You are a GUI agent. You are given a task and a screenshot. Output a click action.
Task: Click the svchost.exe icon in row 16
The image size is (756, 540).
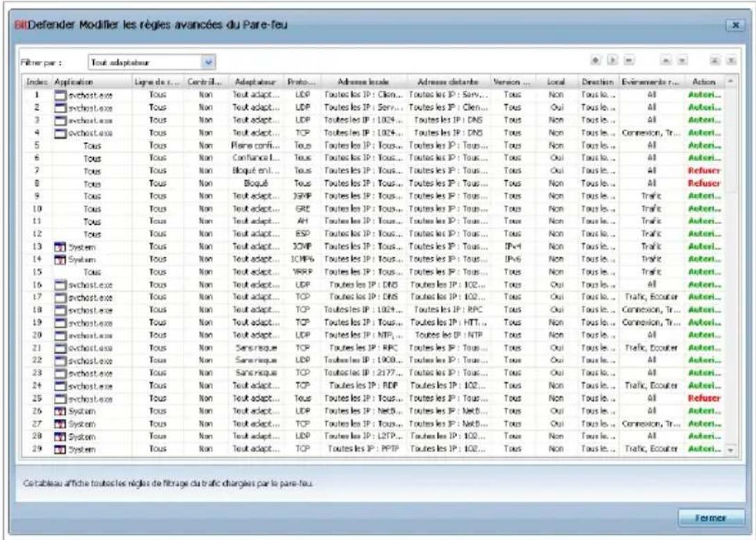(61, 285)
